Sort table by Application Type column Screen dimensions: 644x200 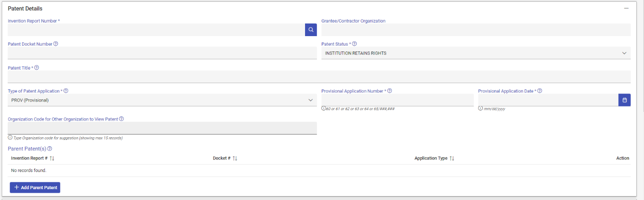coord(452,158)
